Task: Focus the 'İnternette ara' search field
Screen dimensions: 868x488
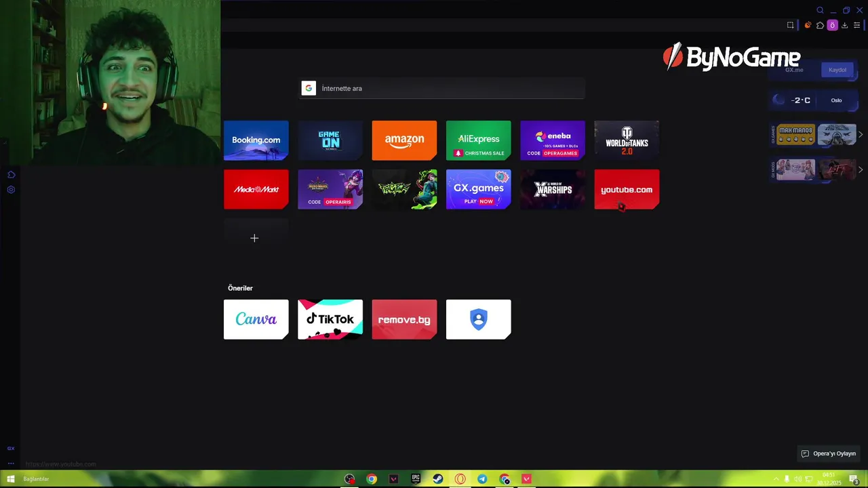Action: (x=442, y=88)
